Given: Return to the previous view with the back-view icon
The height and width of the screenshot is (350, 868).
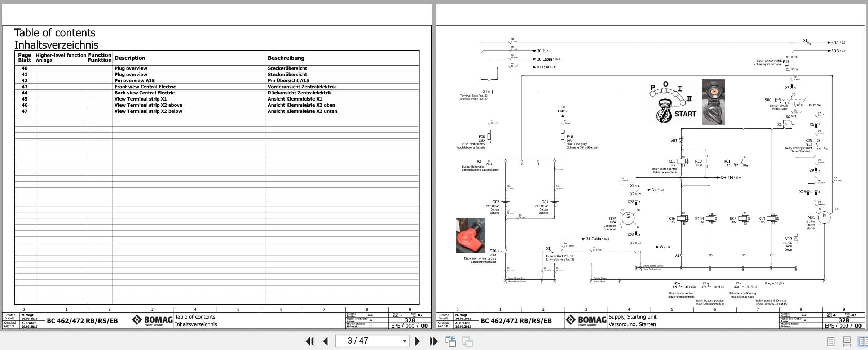Looking at the screenshot, I should click(450, 341).
